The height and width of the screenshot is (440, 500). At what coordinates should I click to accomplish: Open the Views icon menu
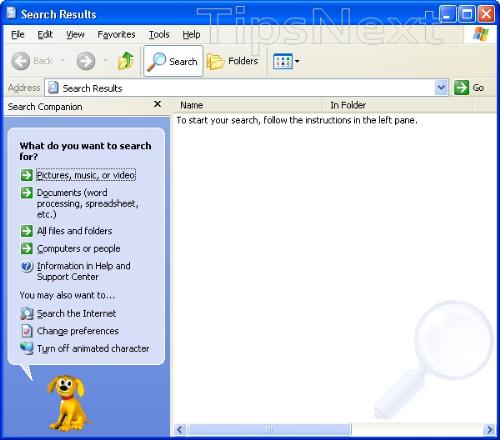tap(283, 61)
